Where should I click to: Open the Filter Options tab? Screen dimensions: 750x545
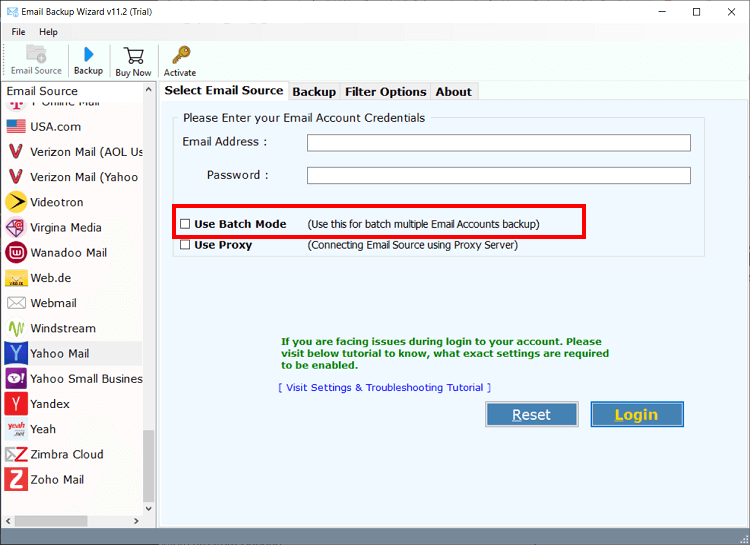(x=386, y=91)
